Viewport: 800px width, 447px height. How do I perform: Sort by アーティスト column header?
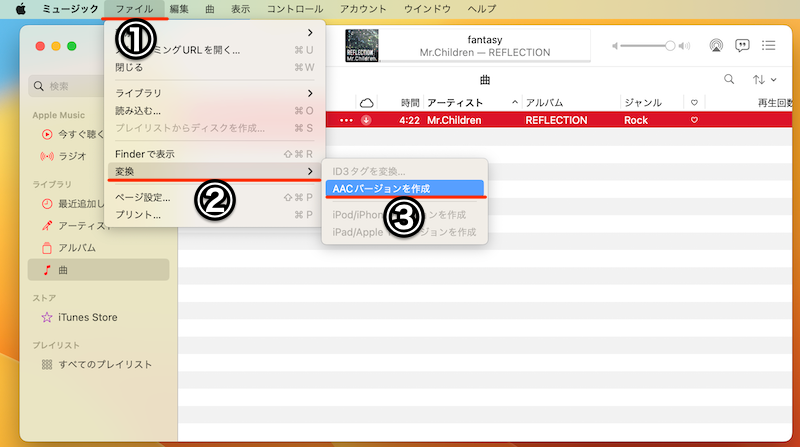pos(455,103)
